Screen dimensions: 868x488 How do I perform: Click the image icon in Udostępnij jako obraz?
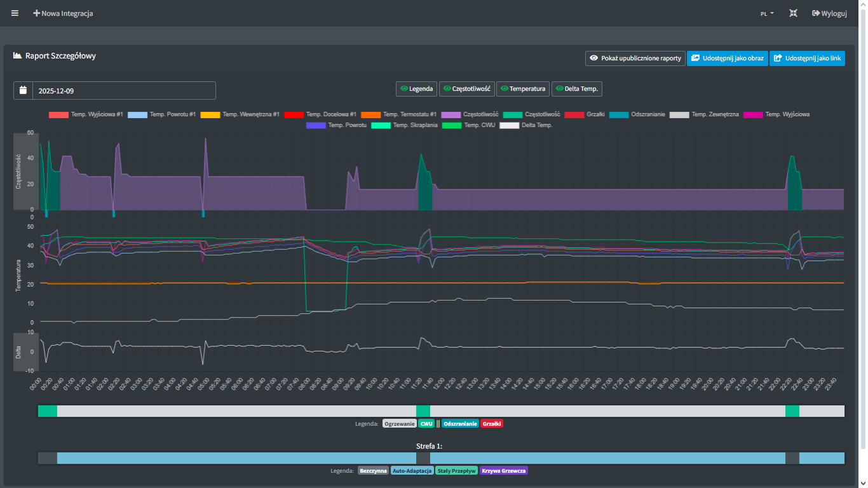[x=696, y=58]
